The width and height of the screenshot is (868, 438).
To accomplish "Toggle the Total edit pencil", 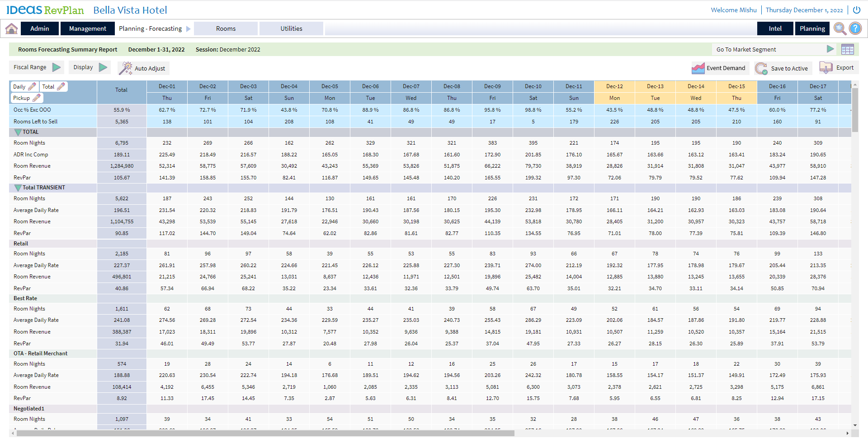I will (x=61, y=86).
